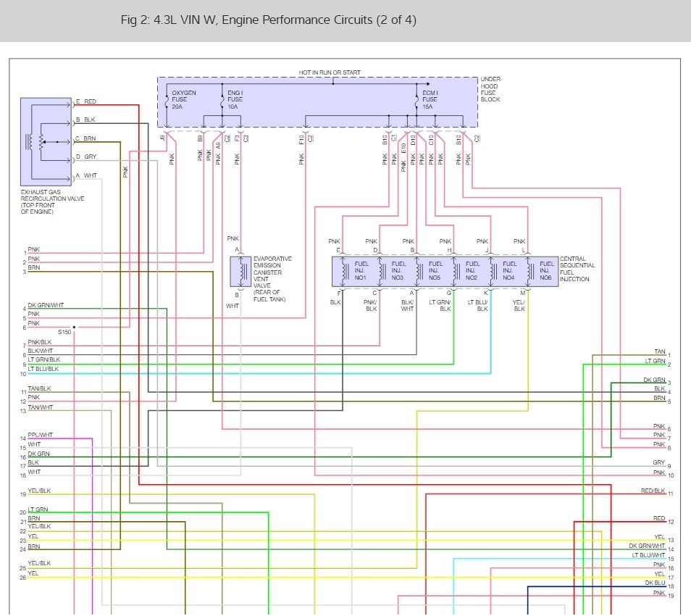The height and width of the screenshot is (616, 691).
Task: Click the PPL/WHT wire label at pin 14
Action: point(40,435)
